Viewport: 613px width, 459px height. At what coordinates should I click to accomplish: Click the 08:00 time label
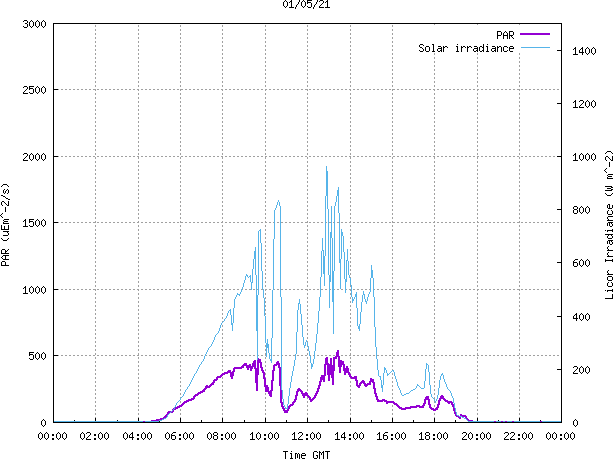click(222, 436)
